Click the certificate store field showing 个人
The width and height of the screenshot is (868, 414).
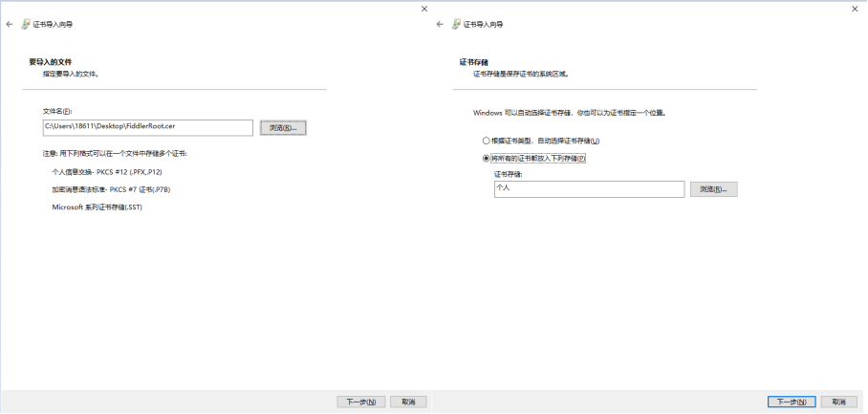pos(590,189)
